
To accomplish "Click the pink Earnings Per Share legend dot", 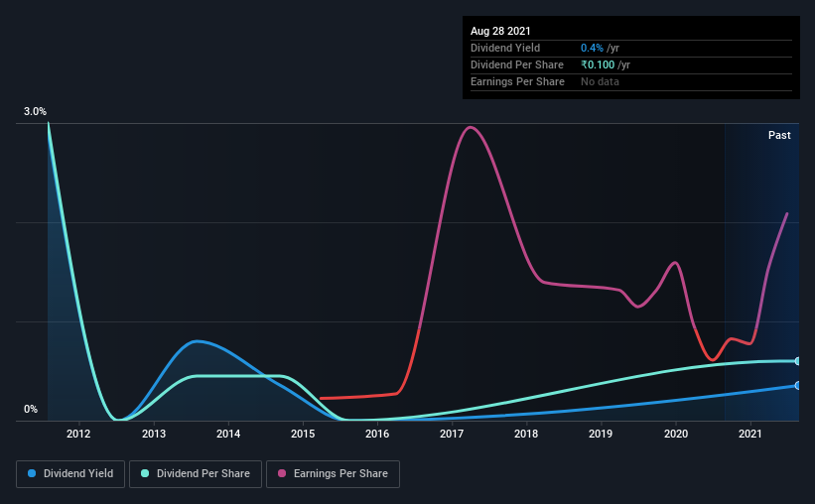I will (x=282, y=473).
